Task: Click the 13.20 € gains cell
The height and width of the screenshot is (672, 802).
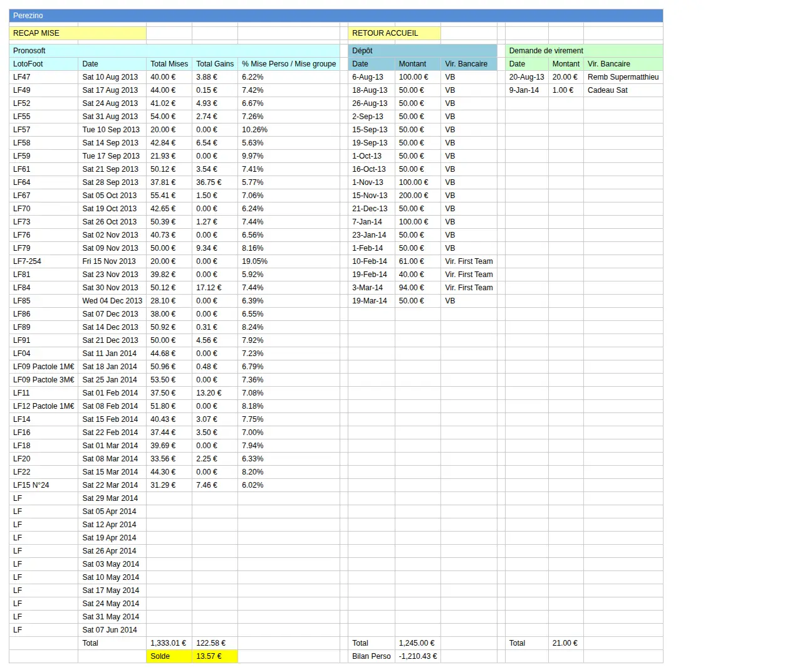Action: [215, 393]
